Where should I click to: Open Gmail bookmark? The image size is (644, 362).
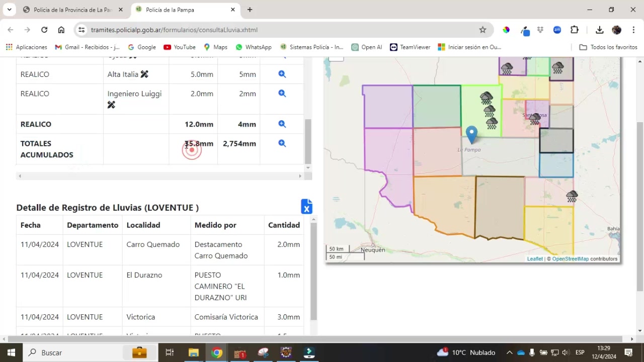(88, 47)
